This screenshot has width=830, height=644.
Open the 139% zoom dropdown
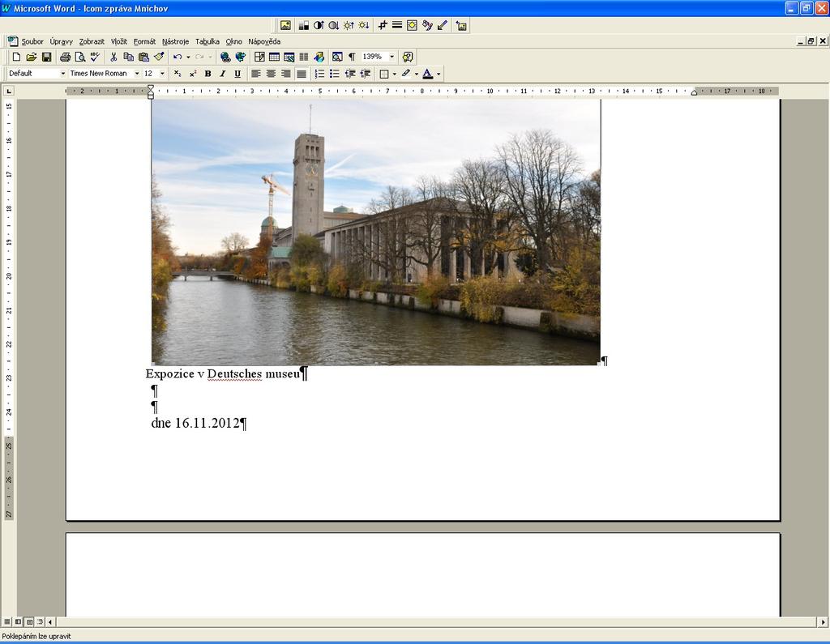392,57
